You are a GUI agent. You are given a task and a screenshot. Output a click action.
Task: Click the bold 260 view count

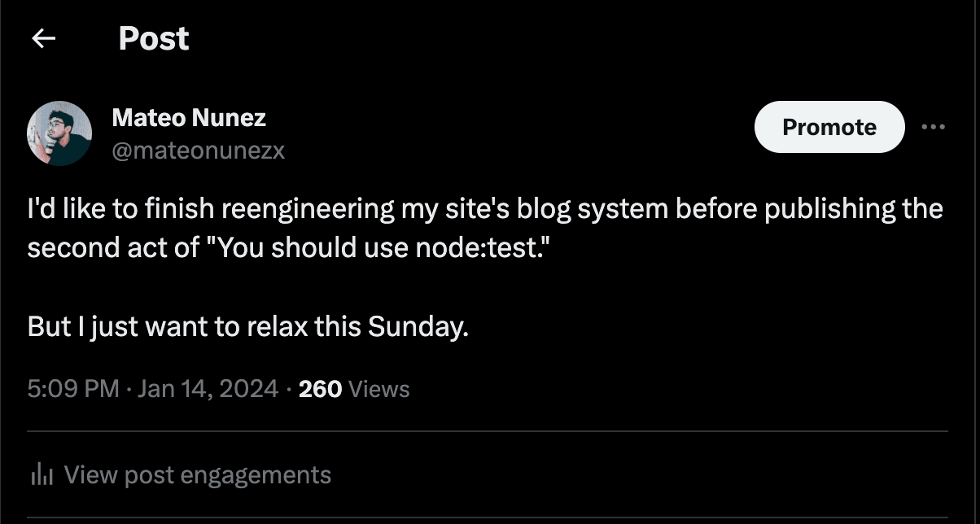pyautogui.click(x=319, y=389)
